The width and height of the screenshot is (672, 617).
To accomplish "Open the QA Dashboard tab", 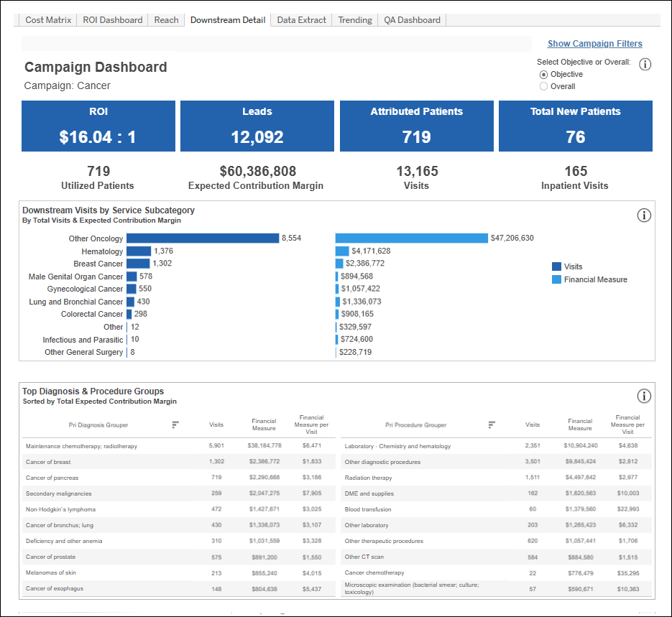I will point(412,20).
